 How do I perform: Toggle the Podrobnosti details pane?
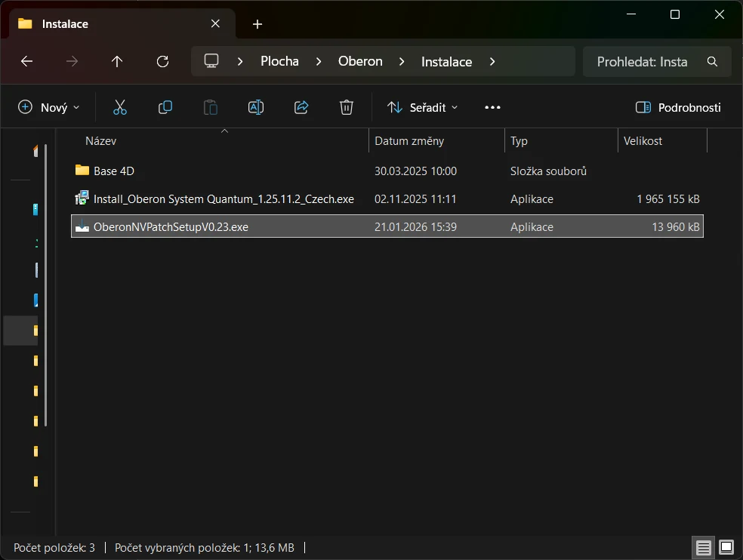click(678, 107)
